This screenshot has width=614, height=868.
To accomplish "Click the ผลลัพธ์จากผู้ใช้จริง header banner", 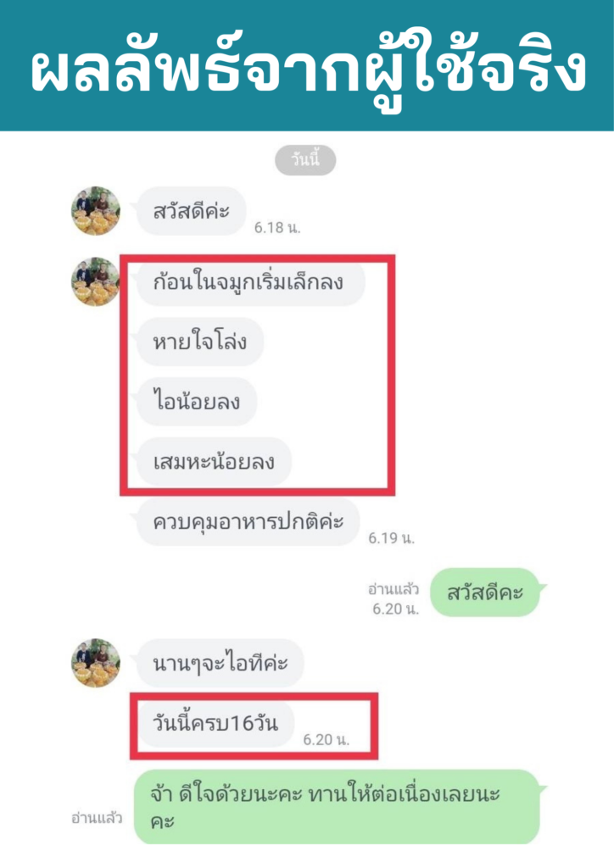I will 307,65.
